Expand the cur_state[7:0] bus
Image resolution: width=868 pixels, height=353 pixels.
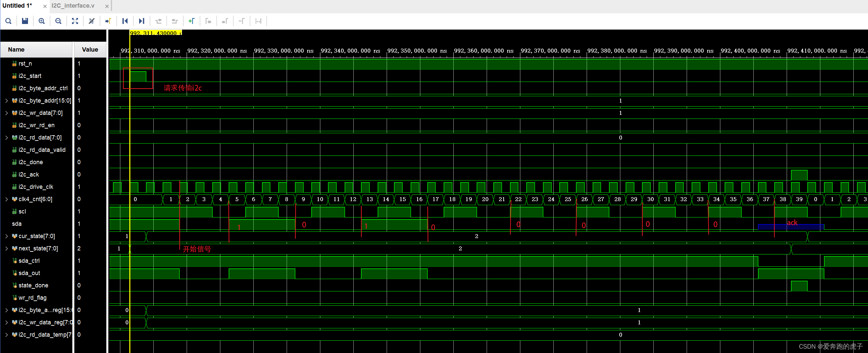click(x=6, y=236)
